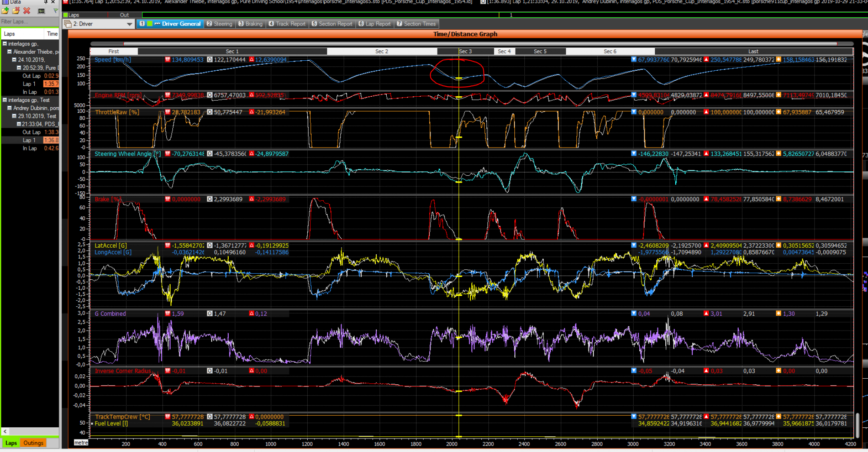Toggle the Fuel Level channel marker
868x452 pixels.
92,424
